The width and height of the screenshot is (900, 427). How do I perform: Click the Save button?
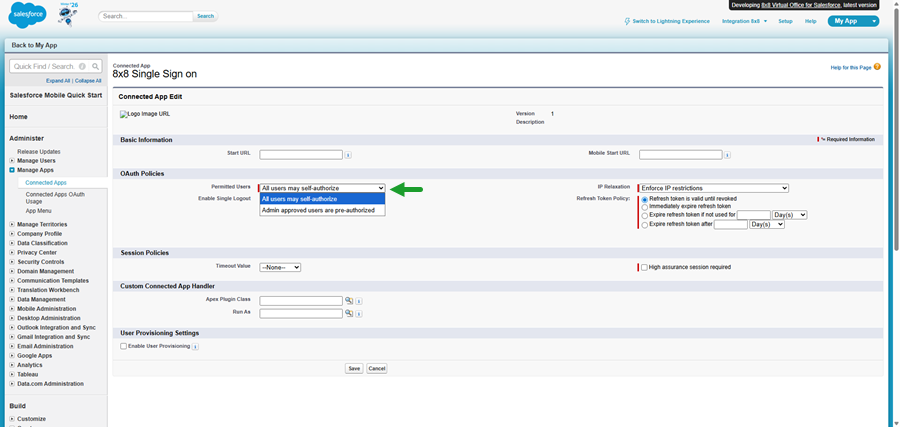(x=354, y=368)
